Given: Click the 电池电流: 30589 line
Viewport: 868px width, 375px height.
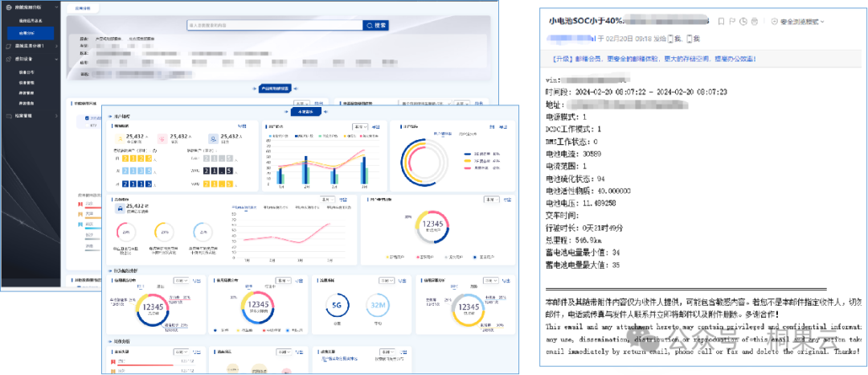Looking at the screenshot, I should click(x=574, y=154).
